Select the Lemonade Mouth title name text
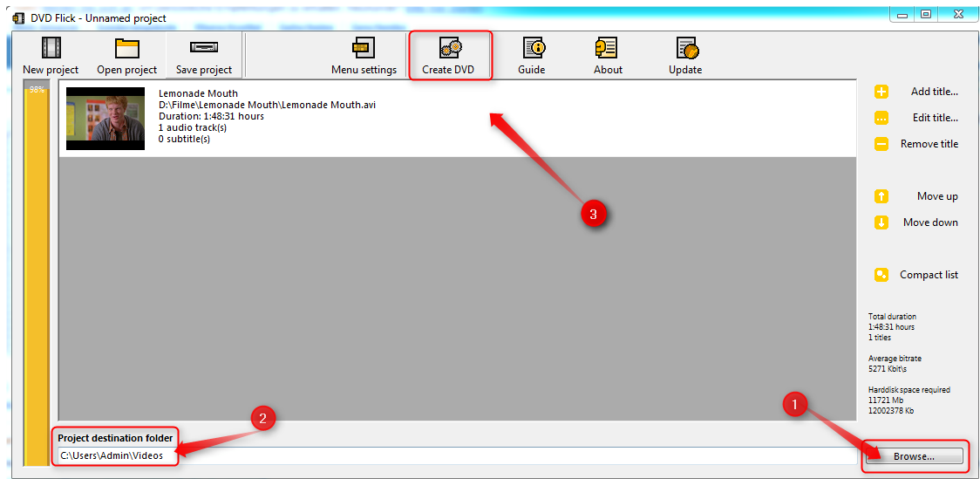This screenshot has width=980, height=479. click(198, 93)
